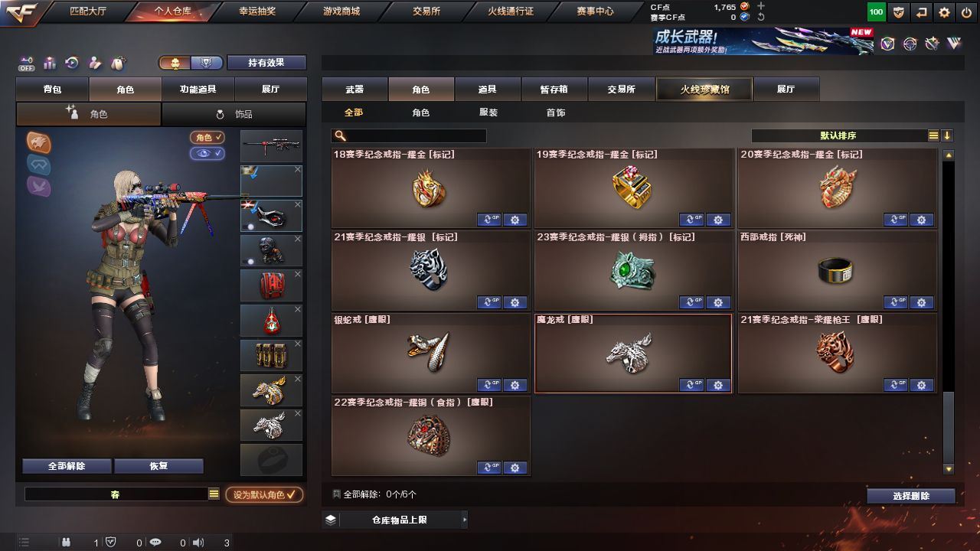
Task: Click the power icon in top bar
Action: click(x=966, y=12)
